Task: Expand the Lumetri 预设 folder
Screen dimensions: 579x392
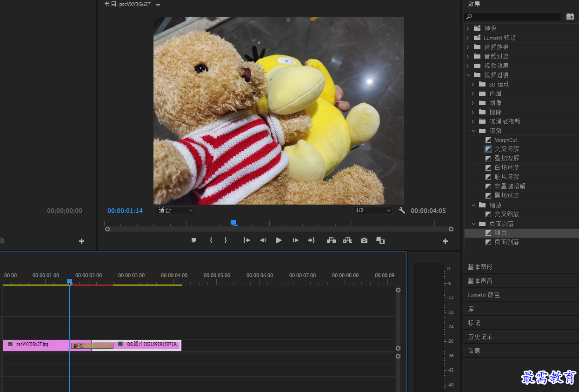Action: tap(468, 38)
